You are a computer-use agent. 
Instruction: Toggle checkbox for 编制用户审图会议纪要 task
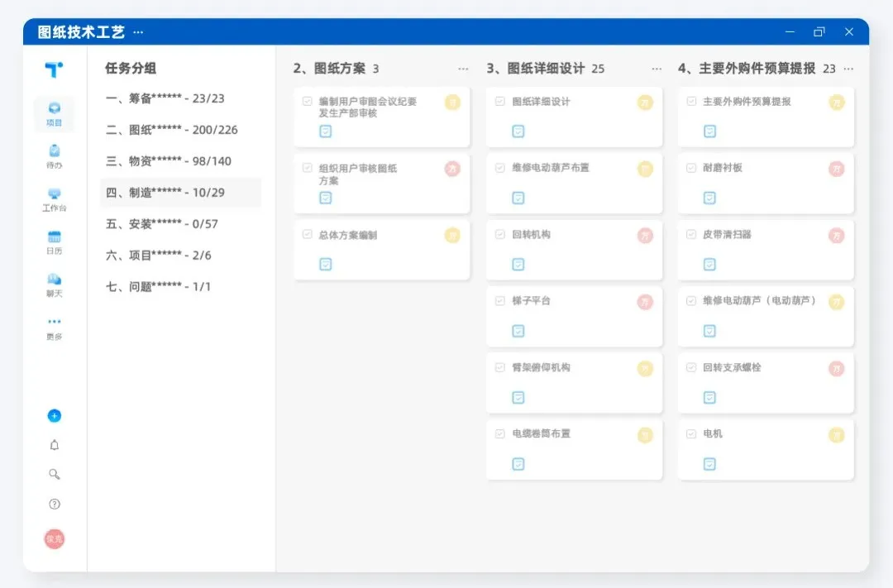tap(307, 101)
